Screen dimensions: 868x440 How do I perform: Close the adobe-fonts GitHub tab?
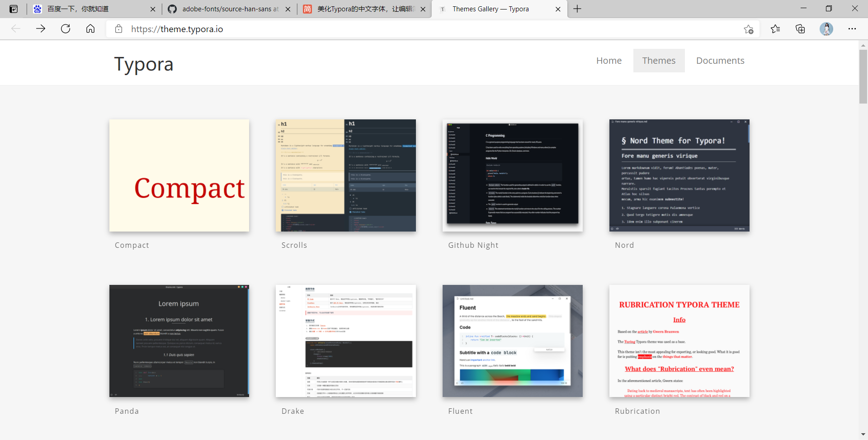(288, 9)
